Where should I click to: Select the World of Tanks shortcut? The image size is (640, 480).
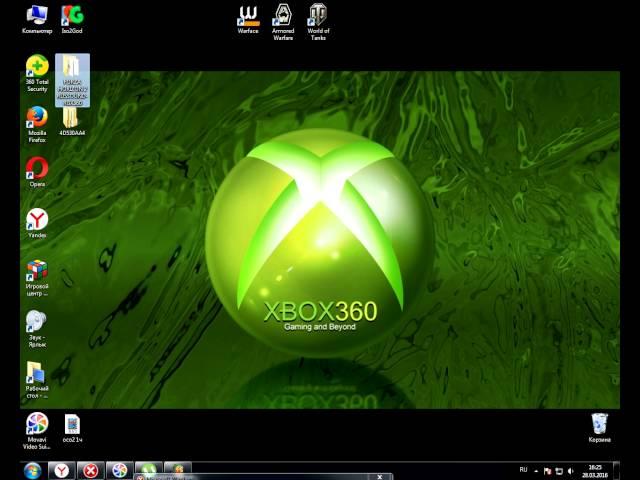tap(318, 22)
